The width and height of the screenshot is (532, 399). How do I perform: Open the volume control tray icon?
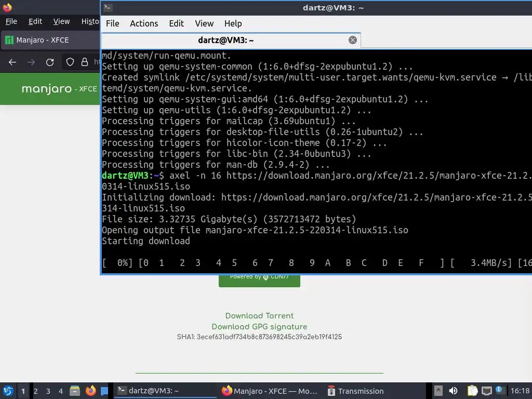pyautogui.click(x=453, y=391)
